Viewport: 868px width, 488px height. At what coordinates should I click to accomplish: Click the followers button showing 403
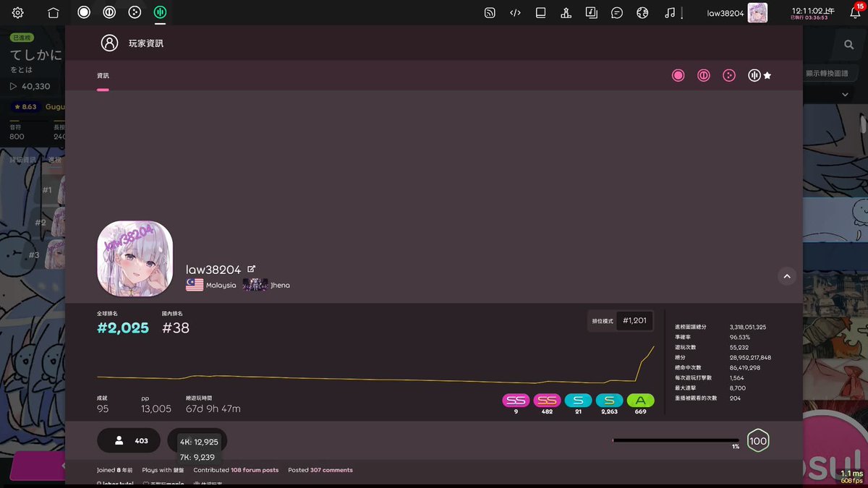point(129,440)
